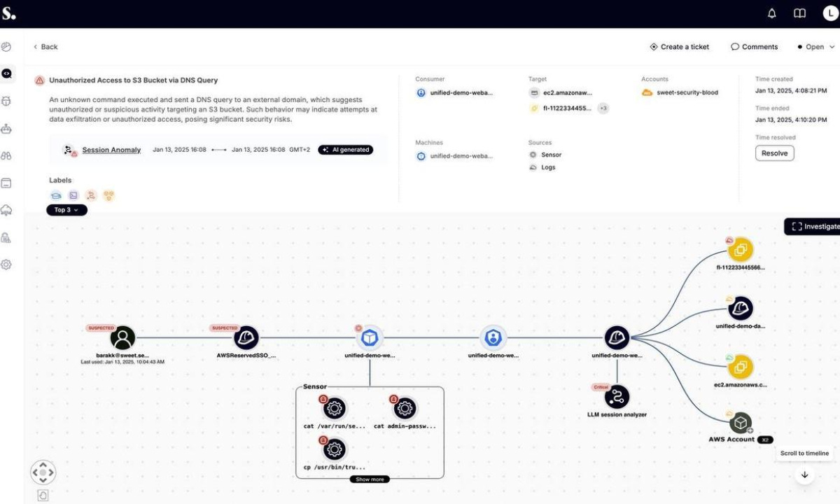Click the Logs source entry
Viewport: 840px width, 504px height.
click(542, 167)
